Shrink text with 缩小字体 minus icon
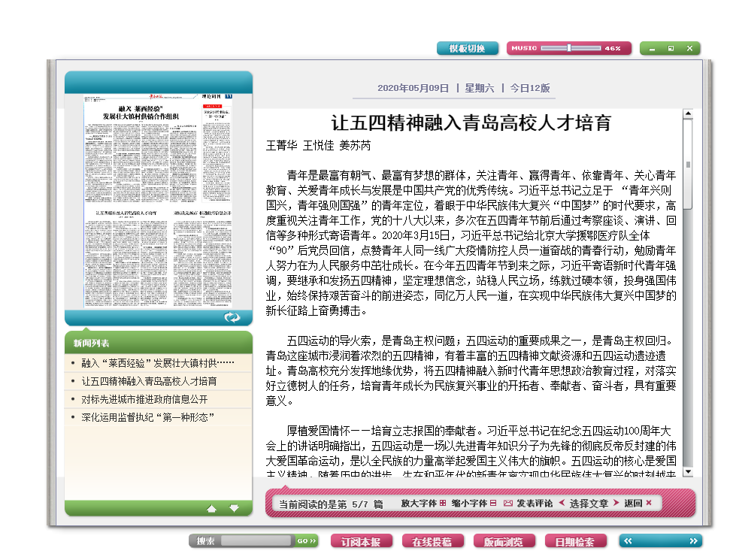733x560 pixels. (x=493, y=503)
